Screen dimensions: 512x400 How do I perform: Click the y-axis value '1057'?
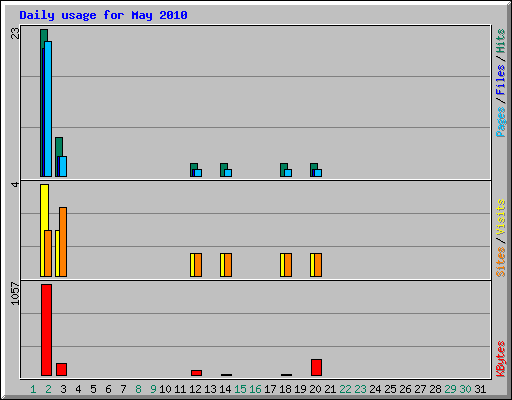coord(15,293)
